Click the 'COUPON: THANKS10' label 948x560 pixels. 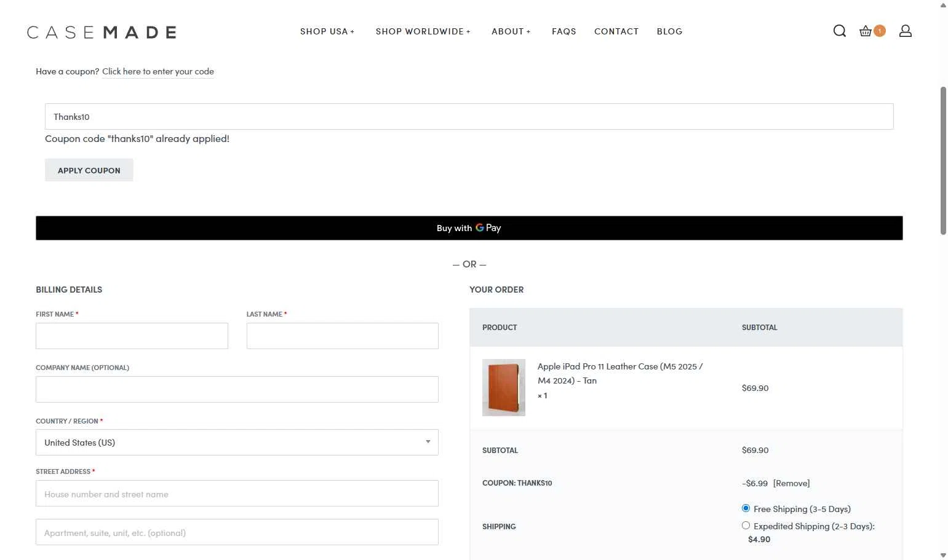click(x=517, y=483)
